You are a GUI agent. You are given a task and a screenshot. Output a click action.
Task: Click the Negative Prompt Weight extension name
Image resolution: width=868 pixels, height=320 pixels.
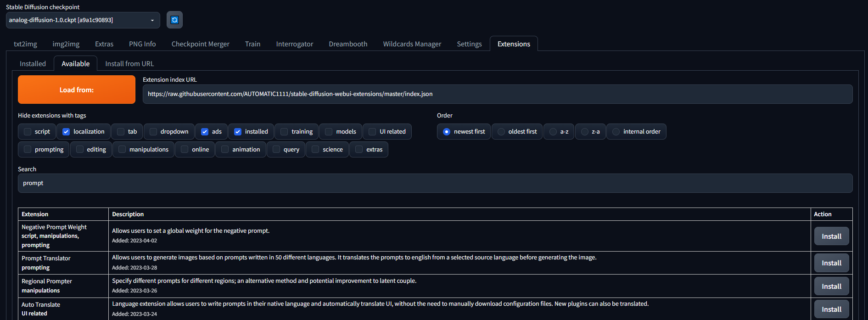[54, 227]
